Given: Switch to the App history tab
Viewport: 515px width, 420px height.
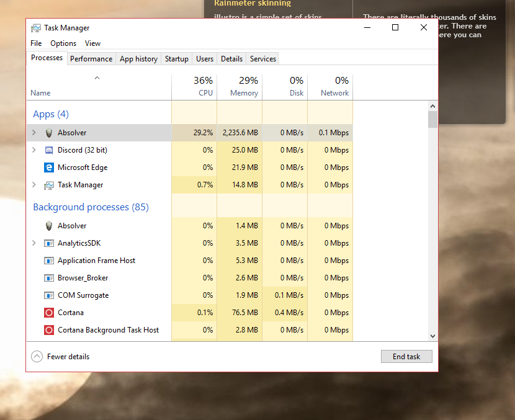Looking at the screenshot, I should click(138, 59).
